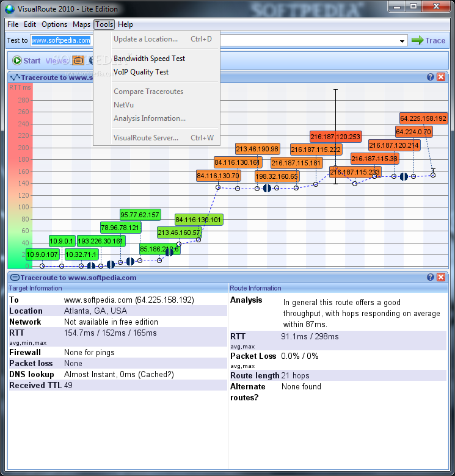Select hop label 216.187.115.181

pyautogui.click(x=296, y=163)
